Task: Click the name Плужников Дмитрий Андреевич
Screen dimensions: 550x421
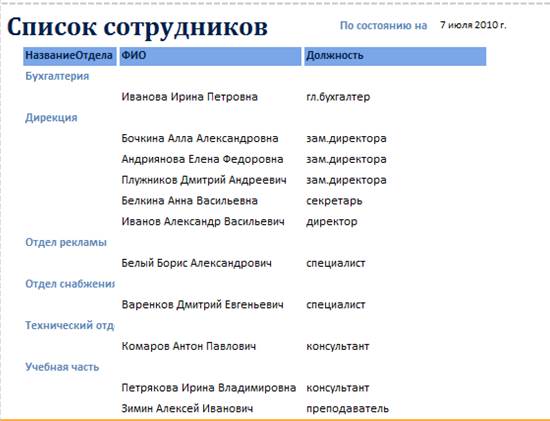Action: [204, 180]
